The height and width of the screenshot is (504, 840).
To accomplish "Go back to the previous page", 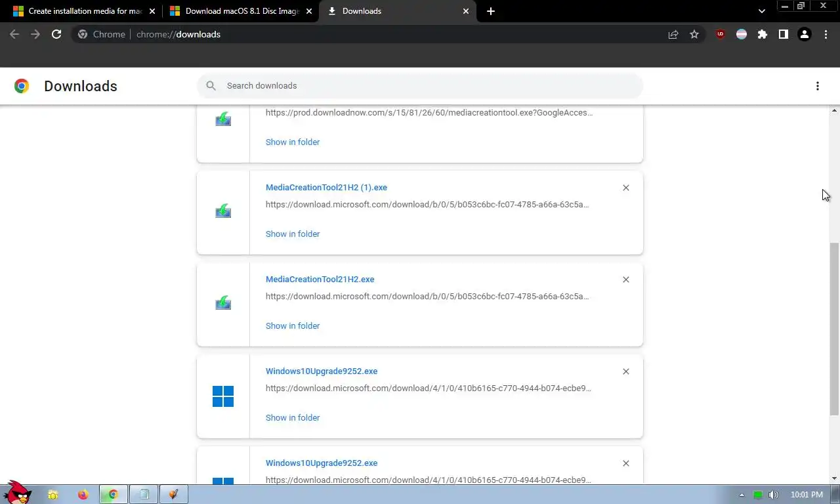I will tap(14, 34).
